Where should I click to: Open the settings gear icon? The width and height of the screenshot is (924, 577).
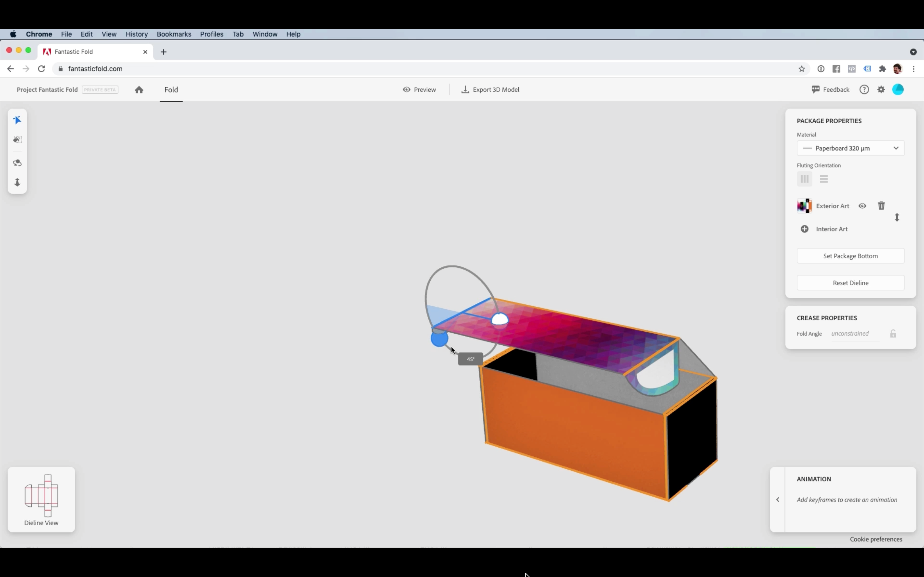coord(881,90)
